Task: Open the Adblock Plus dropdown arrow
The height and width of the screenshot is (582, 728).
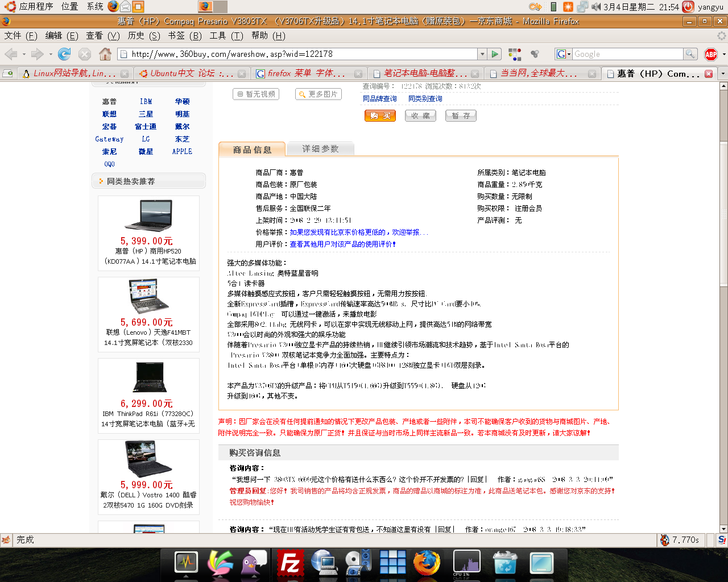Action: tap(723, 54)
